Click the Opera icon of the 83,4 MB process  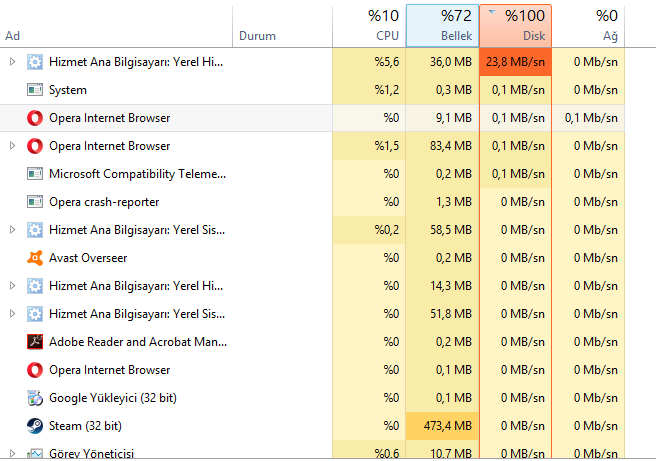35,146
